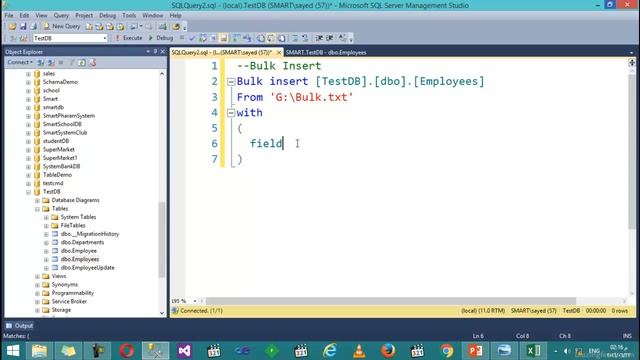The image size is (640, 360).
Task: Select Programmability folder
Action: pos(73,293)
